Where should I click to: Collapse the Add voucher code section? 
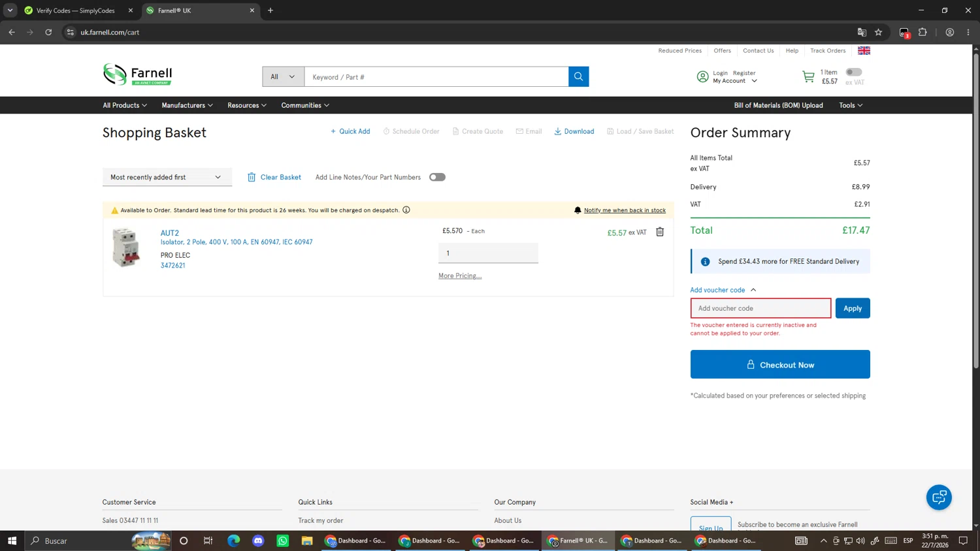723,290
